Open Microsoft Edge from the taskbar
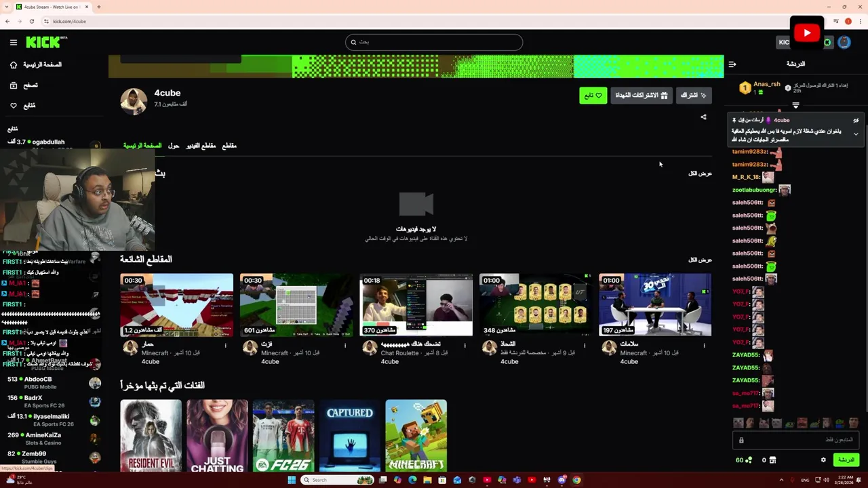 click(412, 480)
